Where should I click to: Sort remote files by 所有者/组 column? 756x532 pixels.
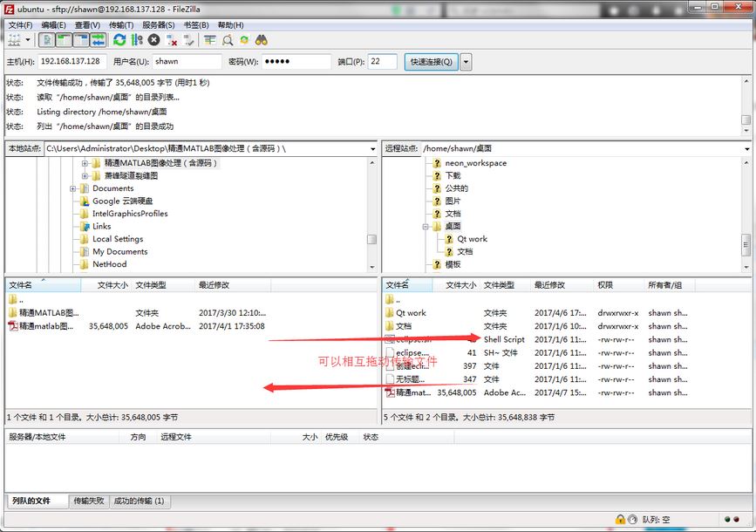(x=670, y=285)
